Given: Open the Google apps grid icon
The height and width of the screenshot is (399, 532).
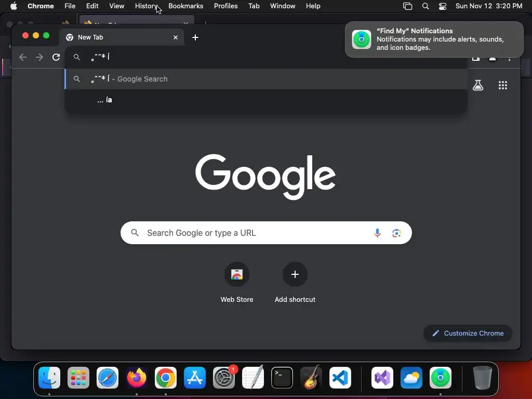Looking at the screenshot, I should [x=503, y=86].
